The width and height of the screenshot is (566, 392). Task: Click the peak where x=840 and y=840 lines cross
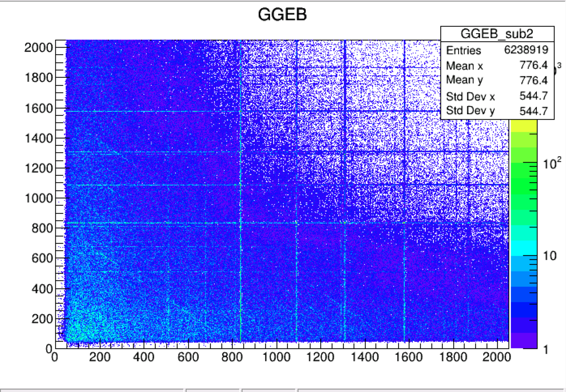[241, 223]
